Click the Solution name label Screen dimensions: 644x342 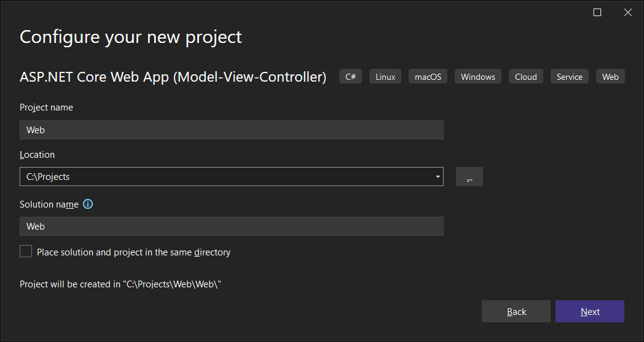click(x=49, y=204)
